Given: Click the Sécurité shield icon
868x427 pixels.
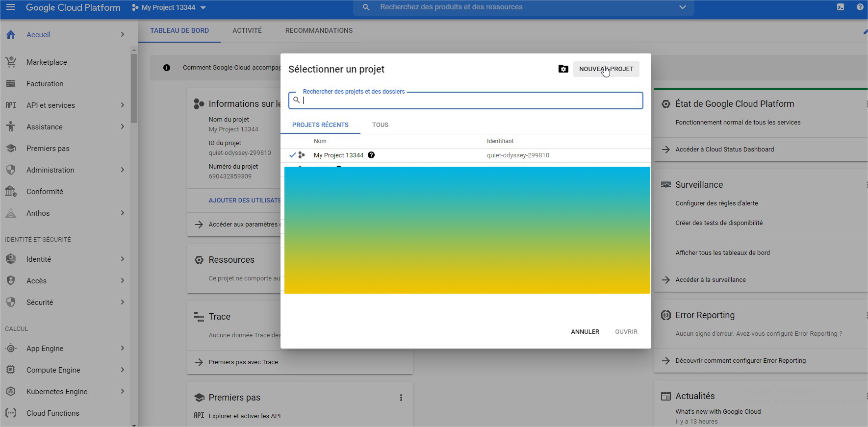Looking at the screenshot, I should (11, 302).
